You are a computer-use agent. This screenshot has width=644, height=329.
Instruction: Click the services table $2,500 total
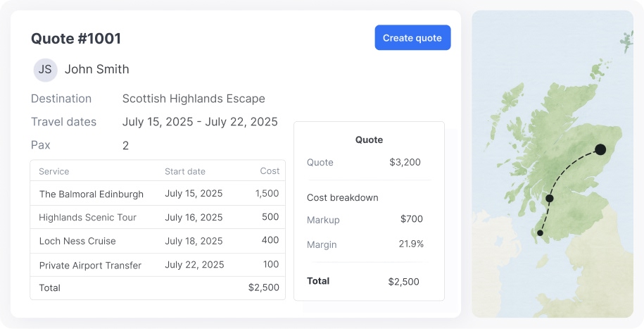[x=264, y=287]
